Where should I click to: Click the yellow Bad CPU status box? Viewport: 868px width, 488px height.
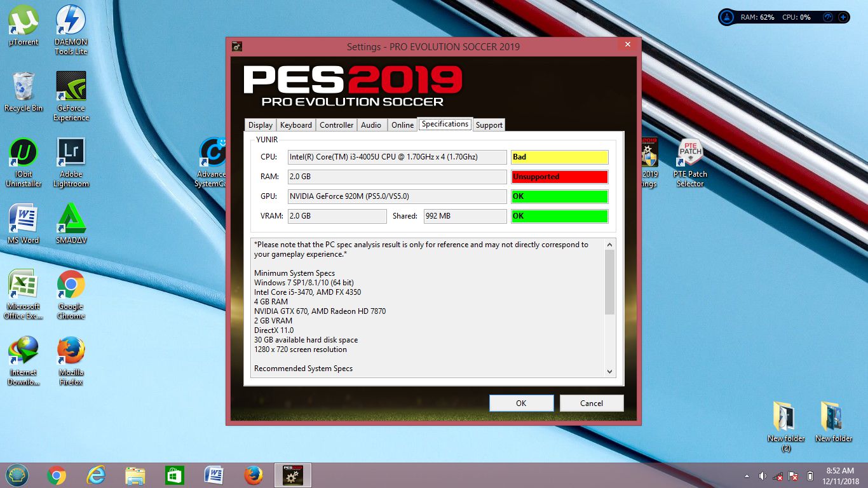pos(560,157)
